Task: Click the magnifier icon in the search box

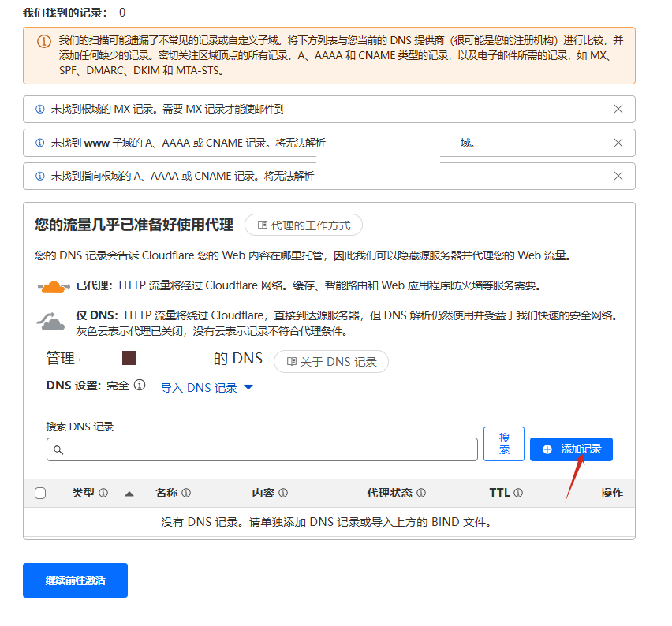Action: pos(59,449)
